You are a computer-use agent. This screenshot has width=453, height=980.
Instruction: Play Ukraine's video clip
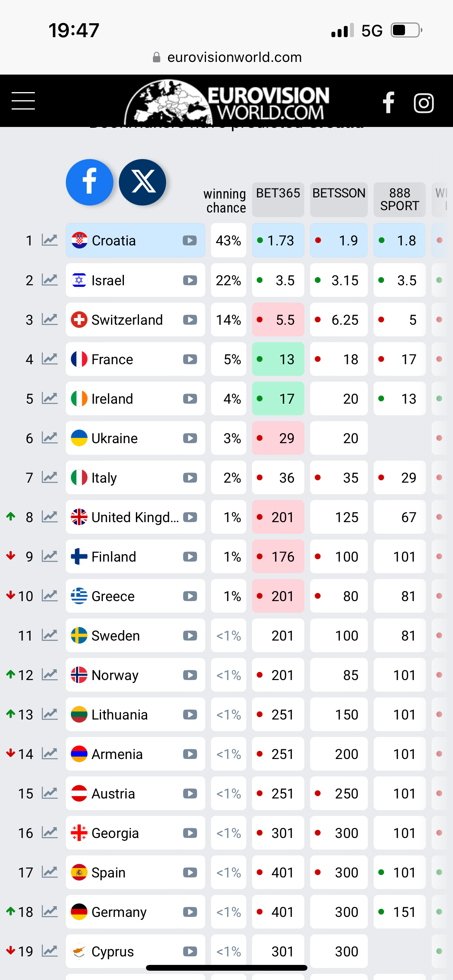pyautogui.click(x=190, y=438)
